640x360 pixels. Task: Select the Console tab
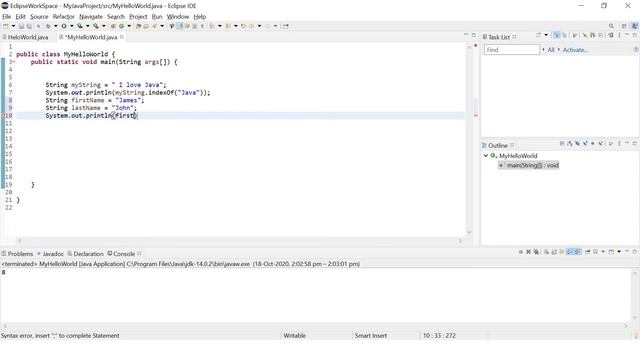point(121,254)
